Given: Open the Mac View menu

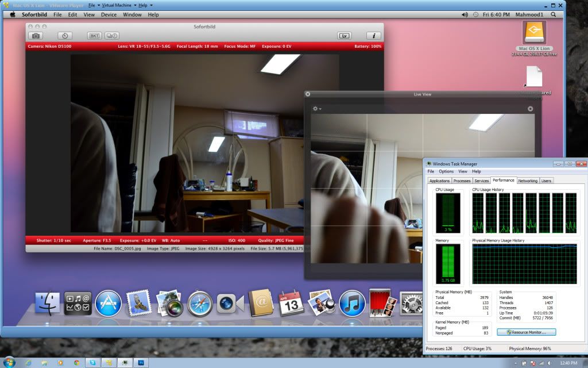Looking at the screenshot, I should point(89,14).
